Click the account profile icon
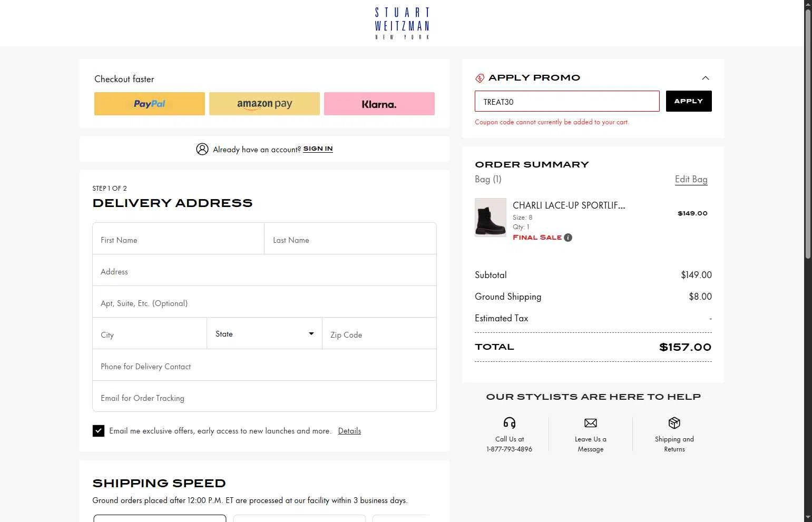This screenshot has height=522, width=812. [202, 149]
